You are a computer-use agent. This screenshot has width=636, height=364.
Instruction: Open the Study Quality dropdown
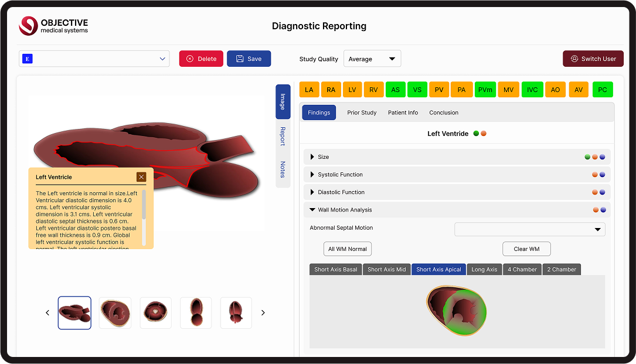coord(372,59)
